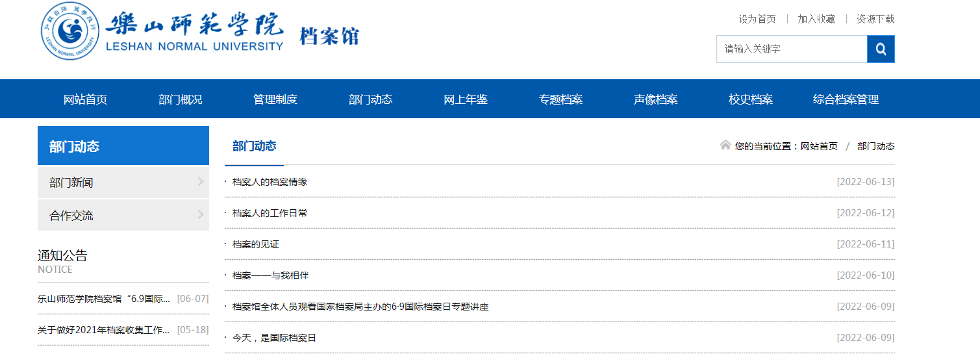
Task: Open the 网站首页 navigation menu item
Action: (85, 99)
